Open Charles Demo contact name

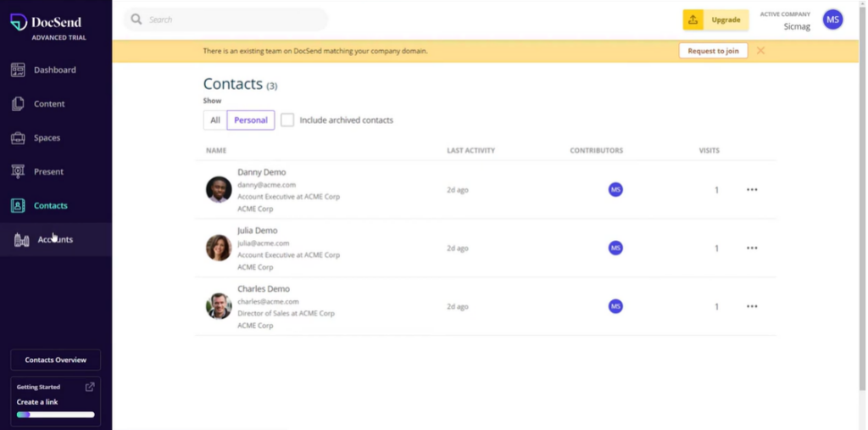coord(264,288)
